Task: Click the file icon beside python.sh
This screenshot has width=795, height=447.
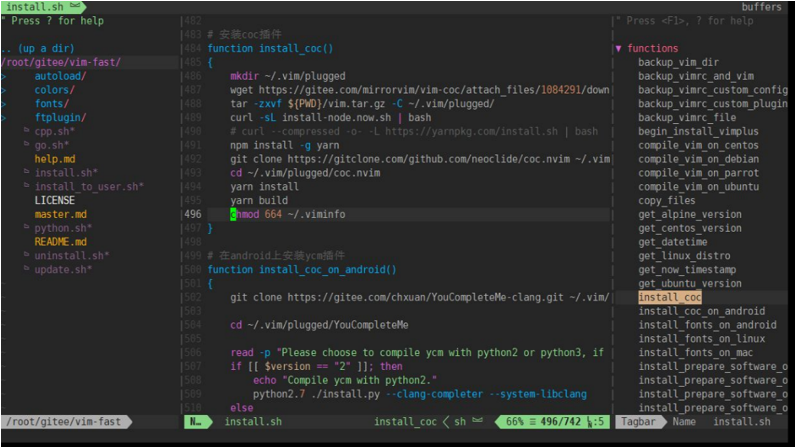Action: coord(26,227)
